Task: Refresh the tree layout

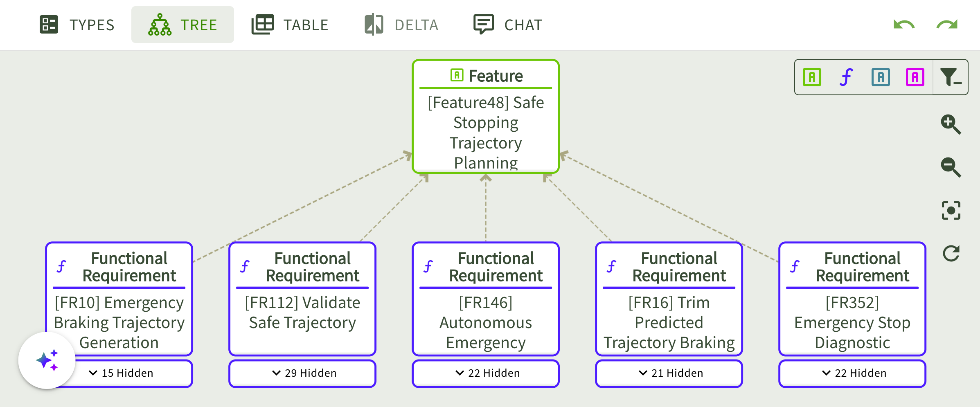Action: [x=951, y=254]
